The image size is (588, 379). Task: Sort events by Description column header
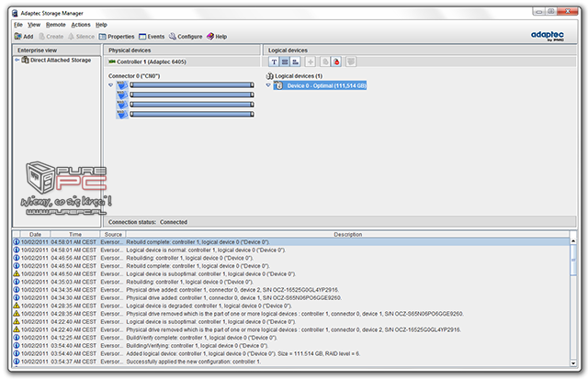point(347,234)
